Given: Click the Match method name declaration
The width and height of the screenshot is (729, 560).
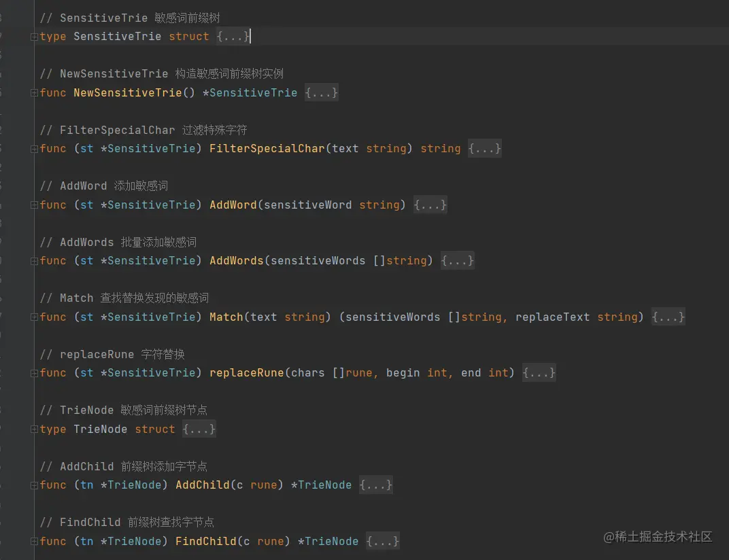Looking at the screenshot, I should pyautogui.click(x=226, y=317).
